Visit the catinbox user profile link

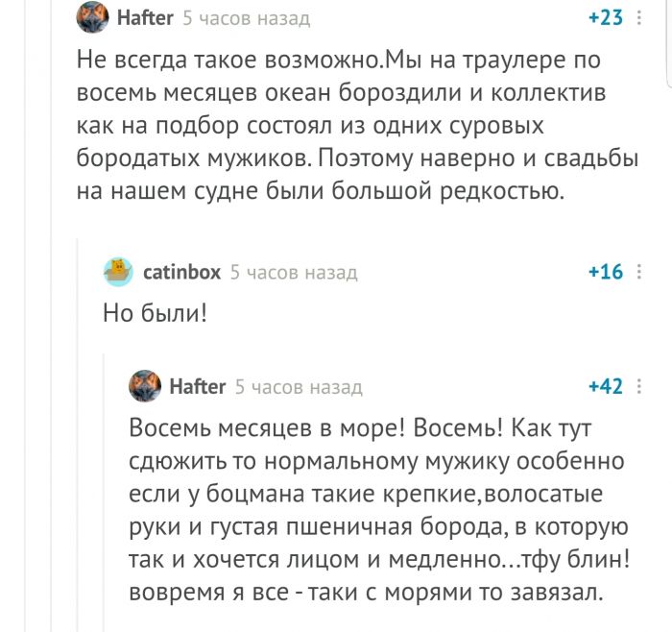tap(181, 272)
